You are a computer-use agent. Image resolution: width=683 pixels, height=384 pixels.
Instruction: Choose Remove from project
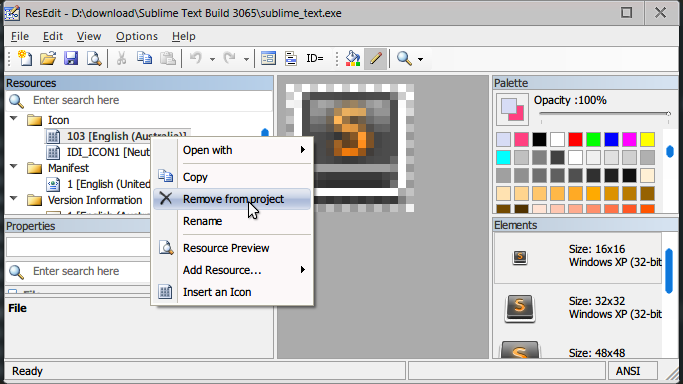233,199
